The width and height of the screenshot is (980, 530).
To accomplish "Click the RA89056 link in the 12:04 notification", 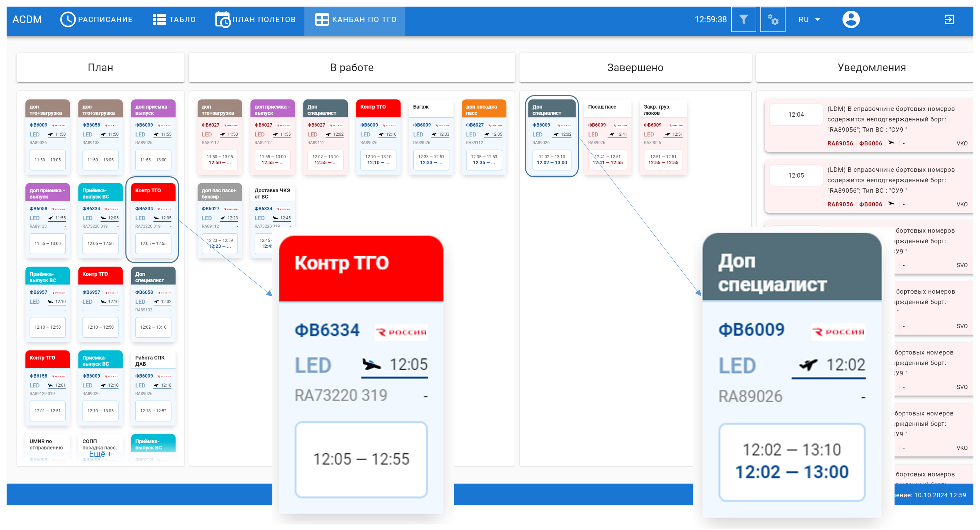I will (x=840, y=143).
